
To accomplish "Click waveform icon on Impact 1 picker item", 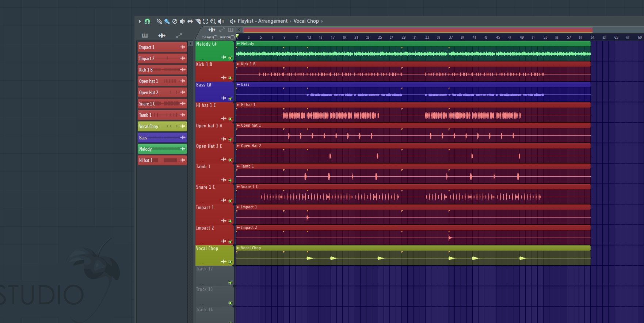I will [x=183, y=47].
